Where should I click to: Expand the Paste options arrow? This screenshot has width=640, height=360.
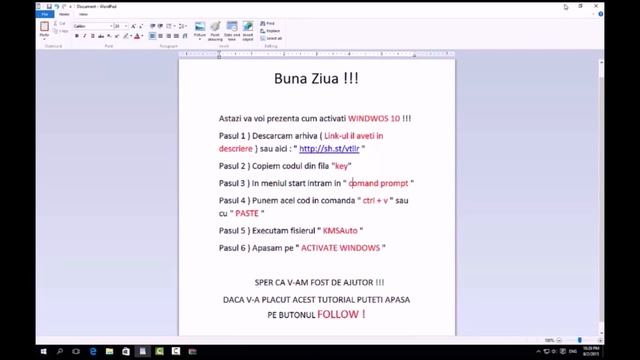pyautogui.click(x=44, y=38)
